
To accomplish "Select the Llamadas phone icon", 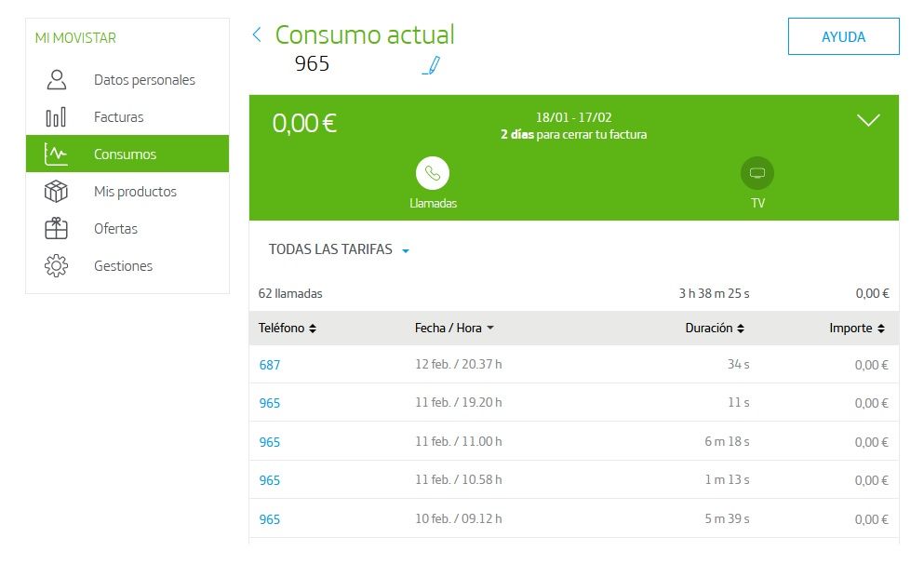I will (x=433, y=173).
